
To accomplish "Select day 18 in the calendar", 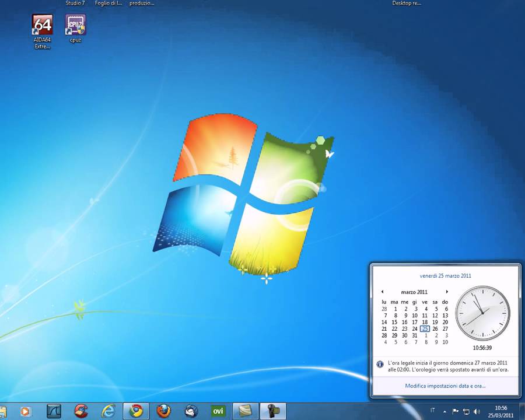I will 425,322.
